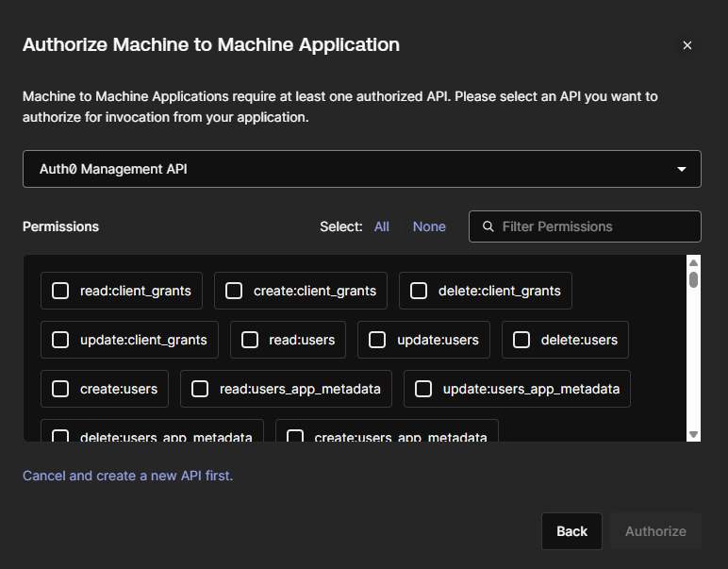Select None permissions link
Screen dimensions: 728x569
pyautogui.click(x=429, y=226)
